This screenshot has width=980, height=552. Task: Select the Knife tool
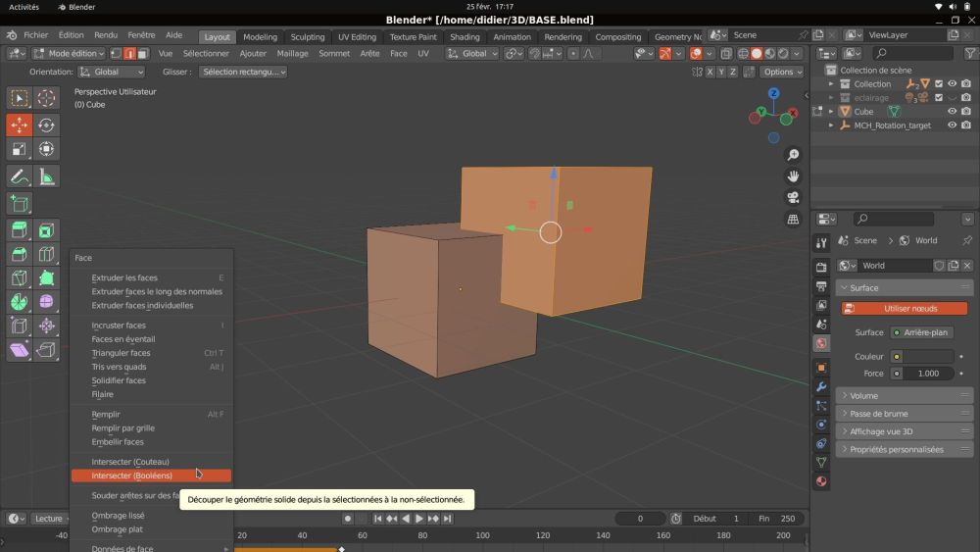coord(19,278)
